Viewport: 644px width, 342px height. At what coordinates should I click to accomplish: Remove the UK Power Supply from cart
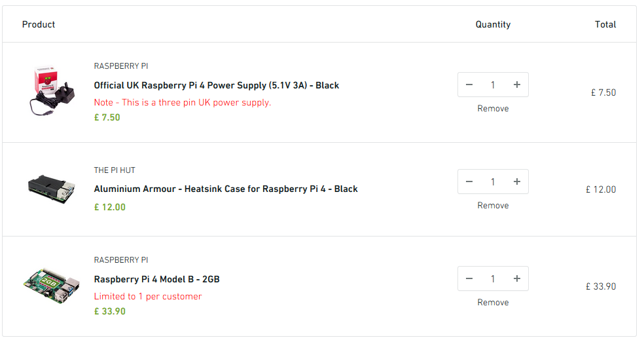(x=493, y=109)
